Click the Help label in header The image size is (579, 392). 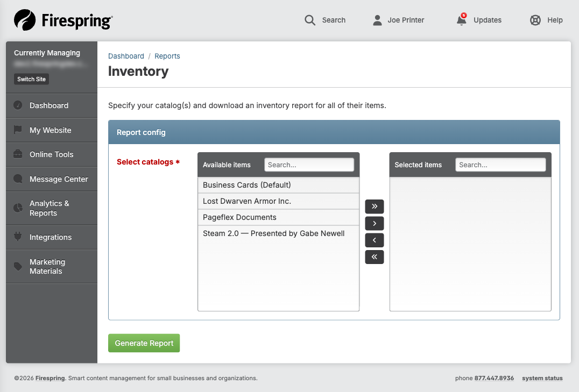tap(555, 20)
